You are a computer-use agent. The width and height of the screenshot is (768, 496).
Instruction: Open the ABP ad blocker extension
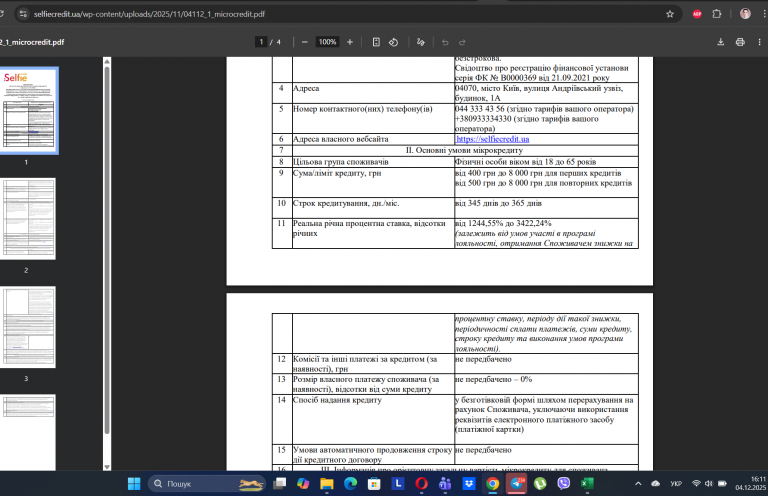click(697, 14)
